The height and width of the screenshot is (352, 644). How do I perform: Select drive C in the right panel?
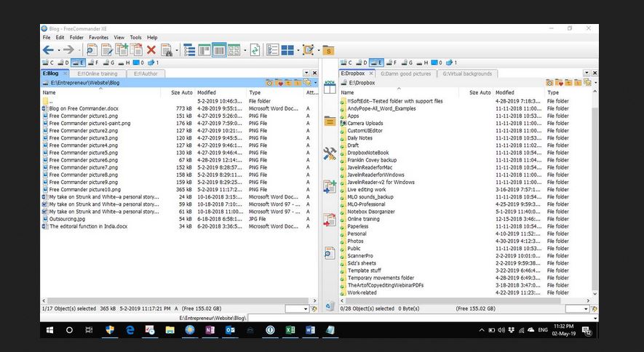(346, 63)
